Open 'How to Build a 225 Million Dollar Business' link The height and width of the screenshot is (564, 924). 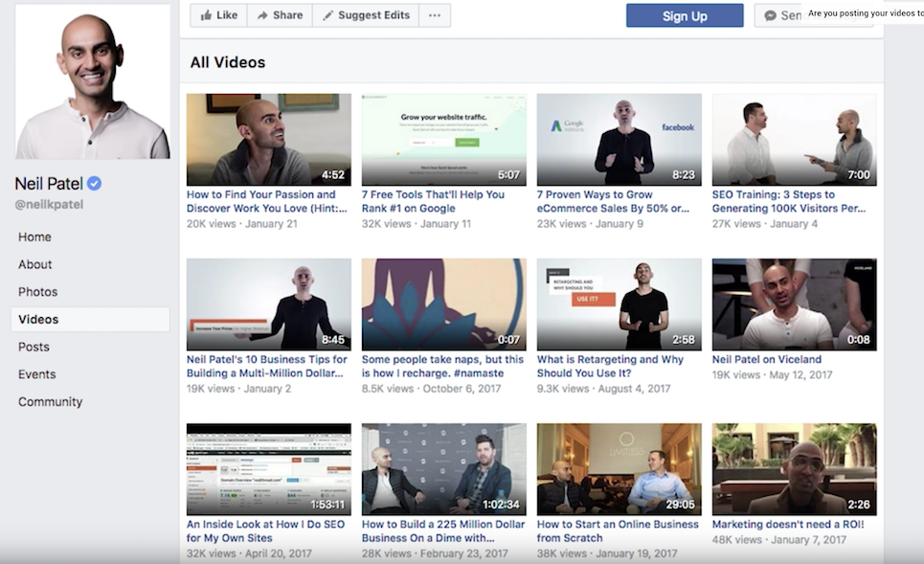tap(443, 531)
